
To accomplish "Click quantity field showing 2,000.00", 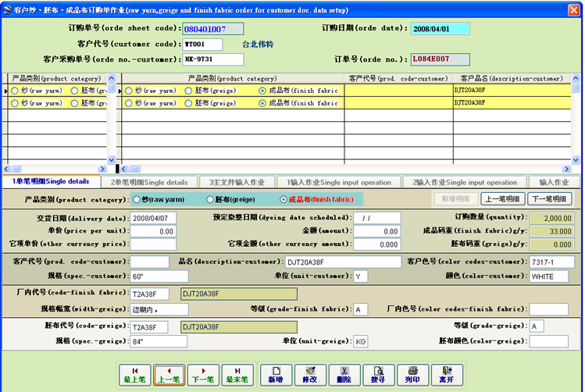I will [551, 218].
